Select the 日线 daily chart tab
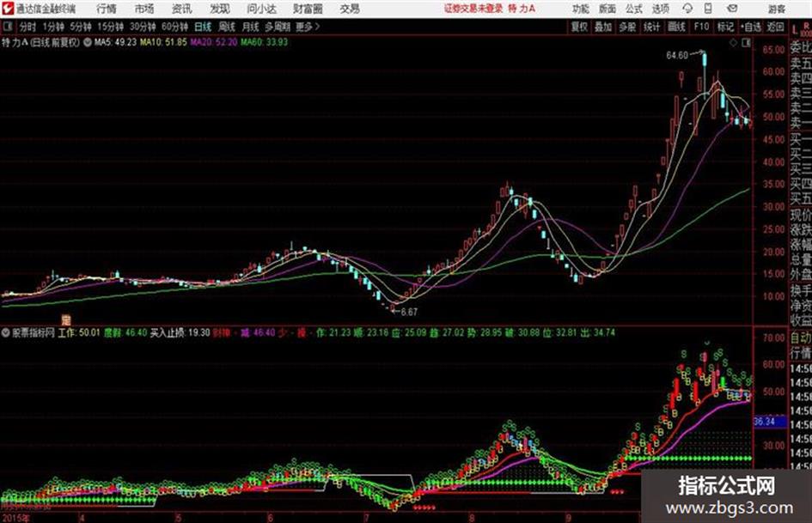812x523 pixels. [203, 27]
